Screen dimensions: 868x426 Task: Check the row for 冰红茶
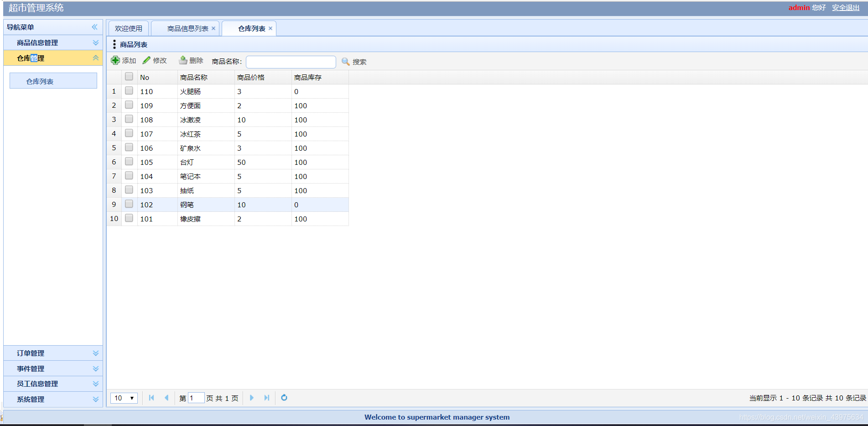(129, 133)
